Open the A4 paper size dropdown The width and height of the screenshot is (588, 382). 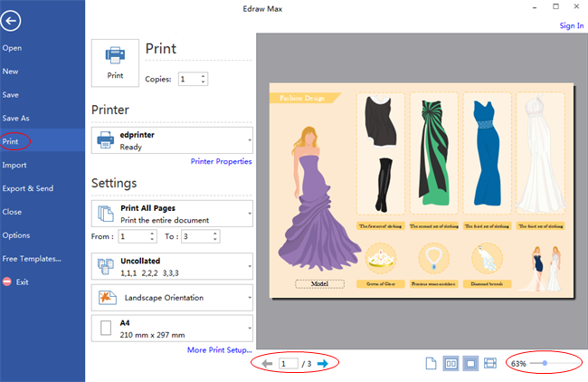tap(172, 328)
